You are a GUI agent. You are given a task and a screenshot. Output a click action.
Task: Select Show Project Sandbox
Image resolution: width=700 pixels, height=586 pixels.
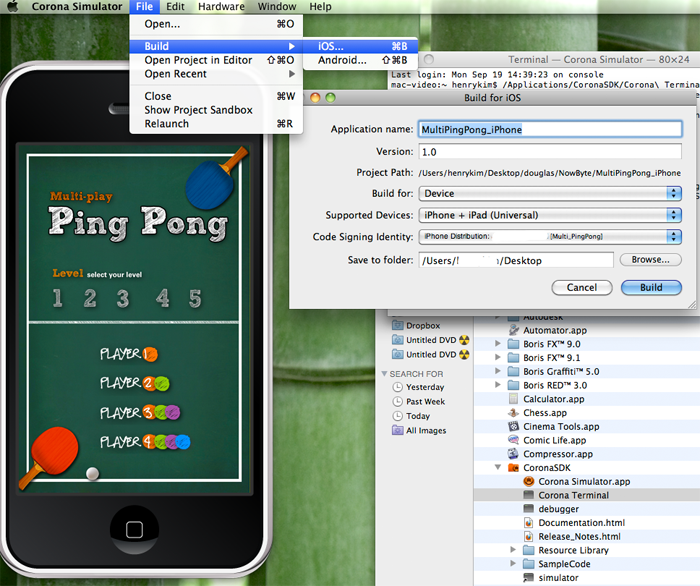(x=216, y=110)
